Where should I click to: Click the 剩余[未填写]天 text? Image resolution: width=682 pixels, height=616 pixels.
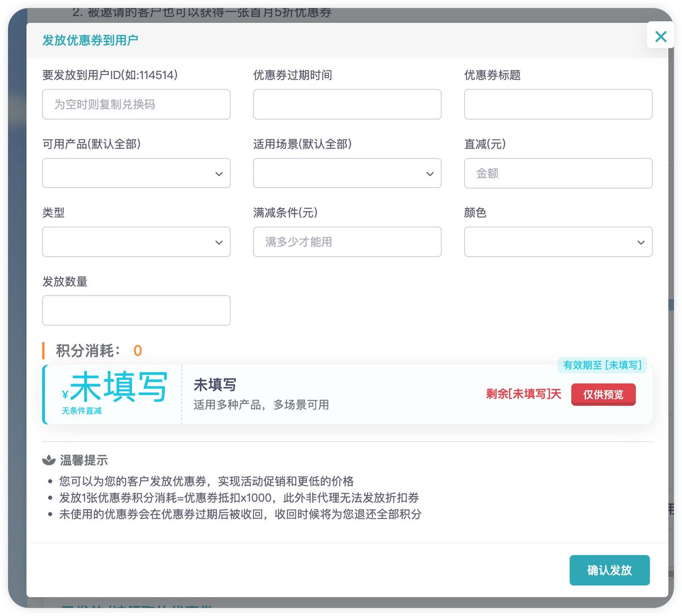(523, 394)
